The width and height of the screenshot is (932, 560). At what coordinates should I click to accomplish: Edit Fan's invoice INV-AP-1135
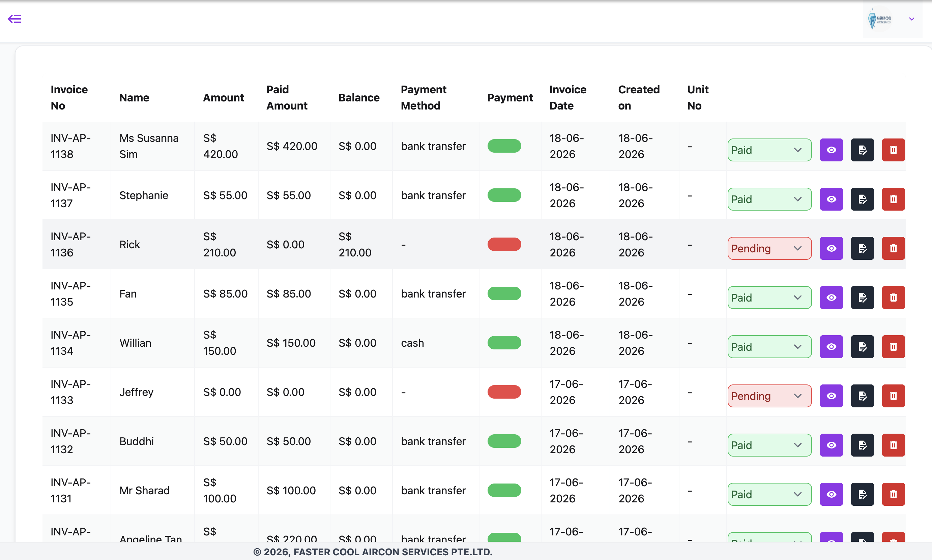[x=862, y=298]
